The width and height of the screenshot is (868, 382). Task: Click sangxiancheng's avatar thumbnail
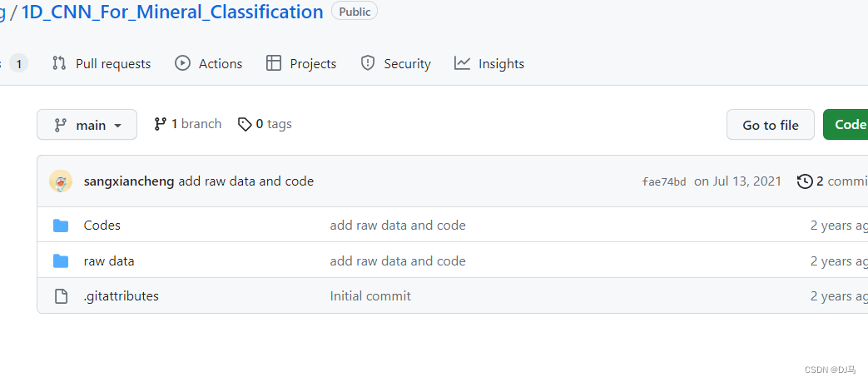pos(61,181)
